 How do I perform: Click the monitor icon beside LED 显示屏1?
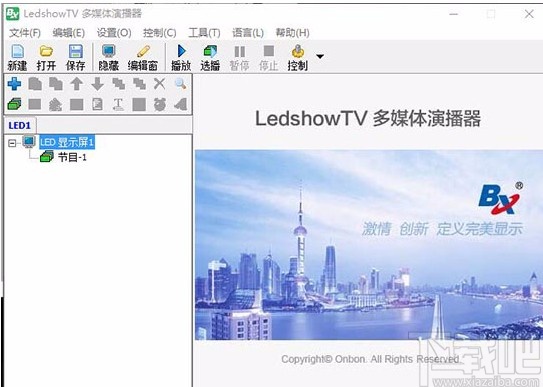pos(29,142)
